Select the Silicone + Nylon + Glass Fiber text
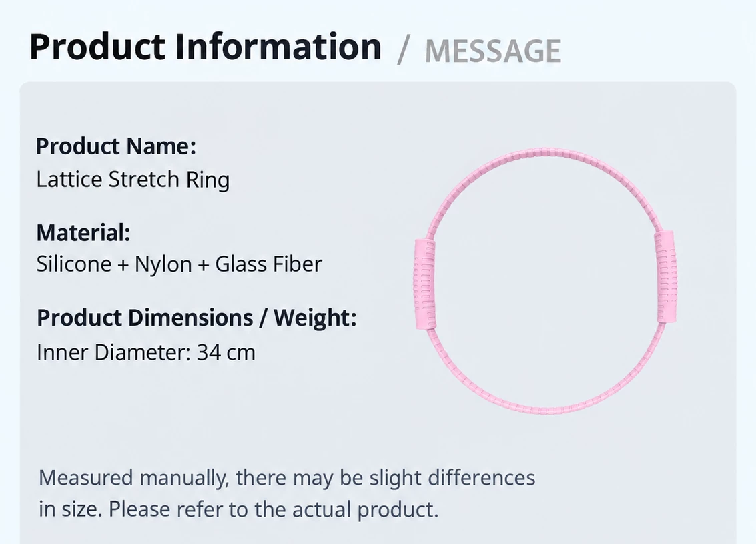Screen dimensions: 756x544 click(179, 264)
